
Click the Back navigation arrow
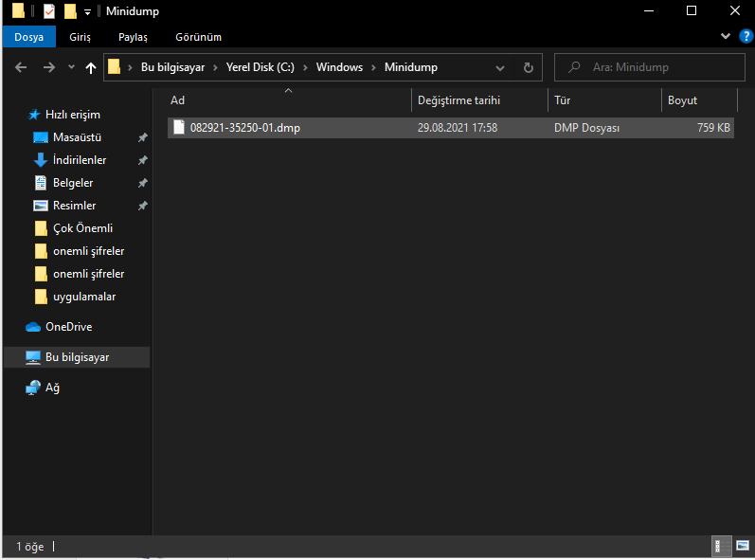21,67
